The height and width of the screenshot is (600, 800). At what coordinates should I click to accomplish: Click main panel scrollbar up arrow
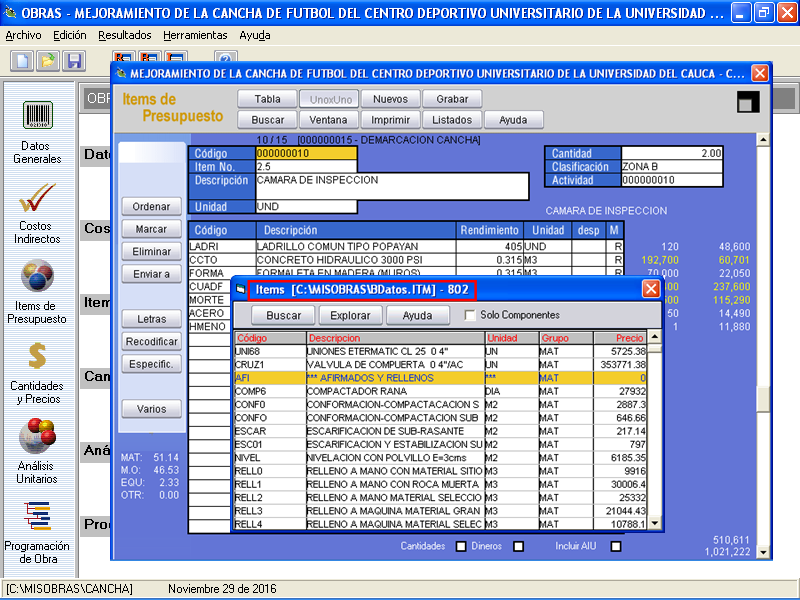point(763,140)
